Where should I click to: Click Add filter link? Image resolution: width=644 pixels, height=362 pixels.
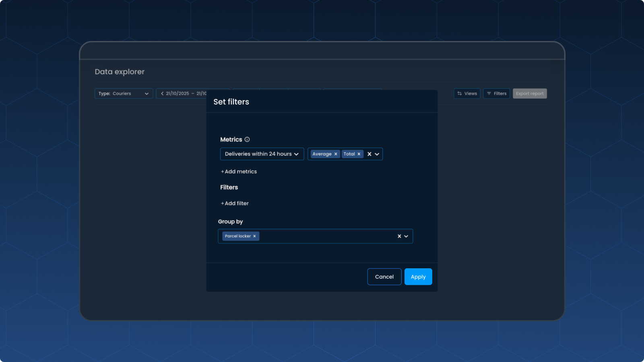point(235,204)
